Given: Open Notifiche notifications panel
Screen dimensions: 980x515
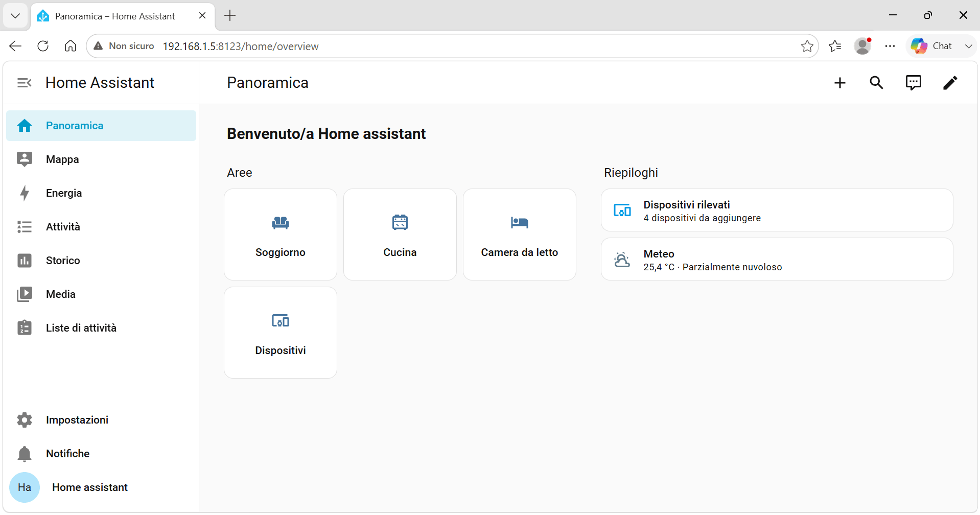Looking at the screenshot, I should 101,454.
